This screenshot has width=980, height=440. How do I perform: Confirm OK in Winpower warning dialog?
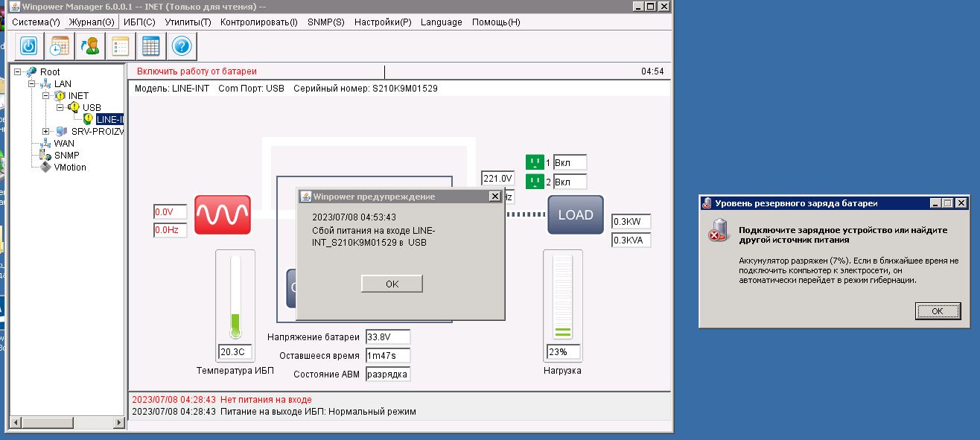click(x=392, y=284)
